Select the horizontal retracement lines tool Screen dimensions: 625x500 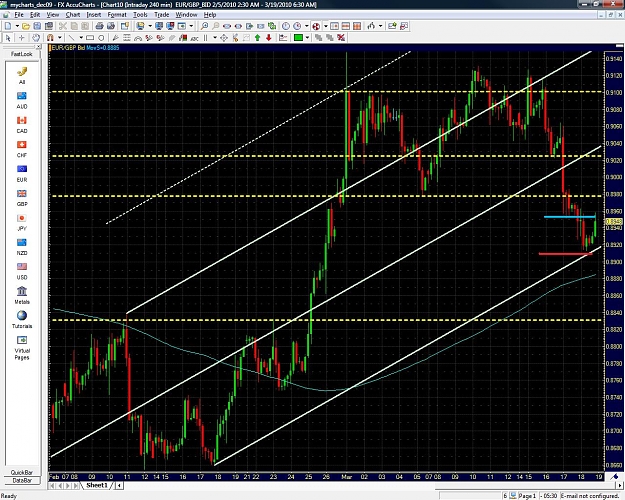(x=127, y=38)
